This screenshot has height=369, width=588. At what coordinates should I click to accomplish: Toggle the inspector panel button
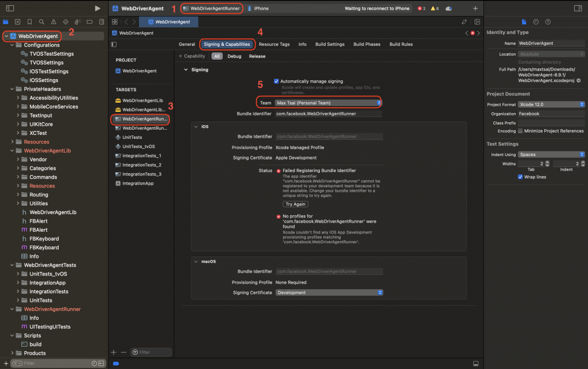point(578,8)
